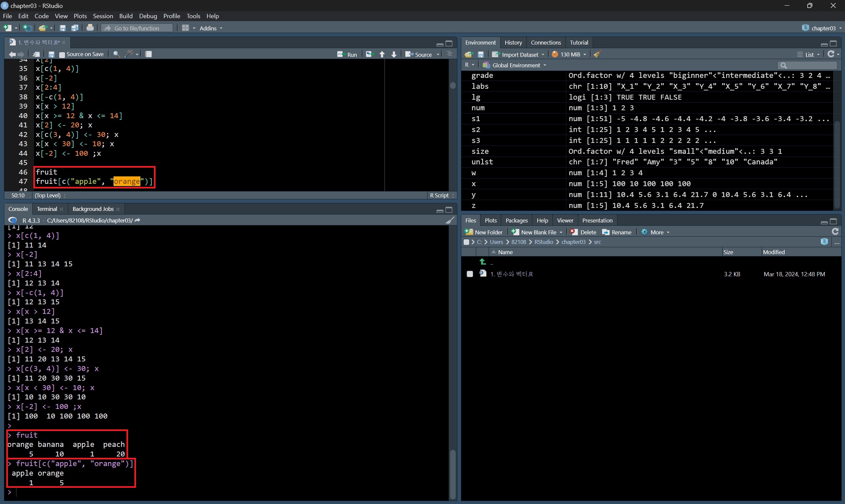Click the Run button
The width and height of the screenshot is (845, 504).
tap(347, 54)
